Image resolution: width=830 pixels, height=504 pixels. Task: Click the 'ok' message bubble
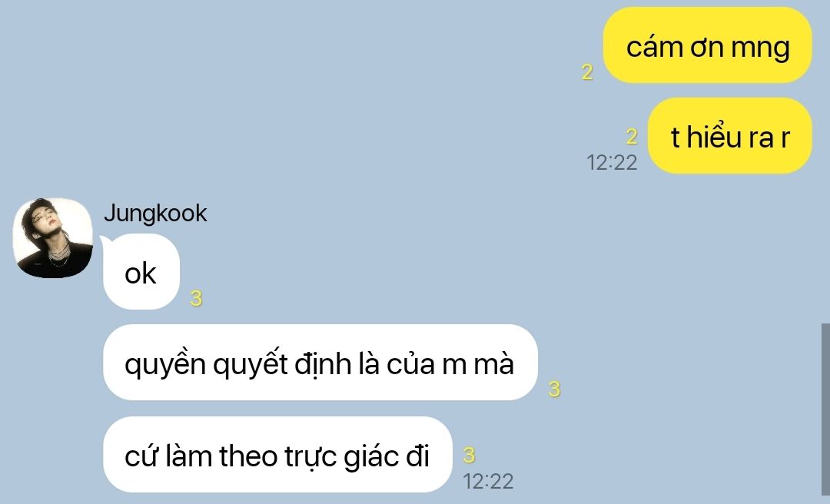[141, 271]
